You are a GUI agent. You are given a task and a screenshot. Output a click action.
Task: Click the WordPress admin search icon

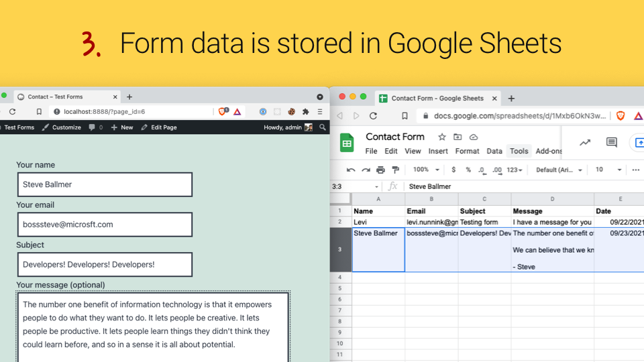click(x=323, y=127)
